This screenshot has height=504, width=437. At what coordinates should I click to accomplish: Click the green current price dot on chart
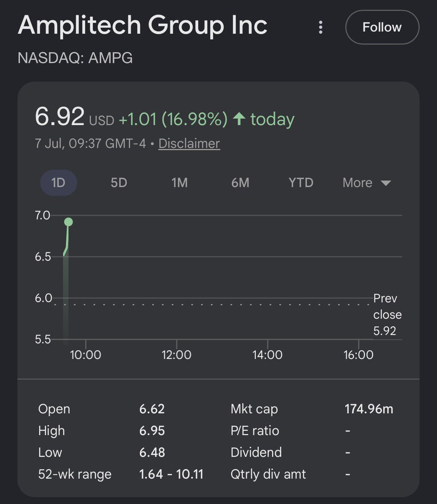[x=68, y=222]
